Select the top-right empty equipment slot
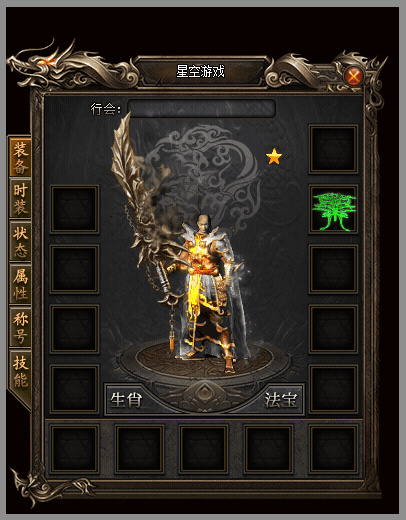Viewport: 406px width, 520px height. (333, 149)
